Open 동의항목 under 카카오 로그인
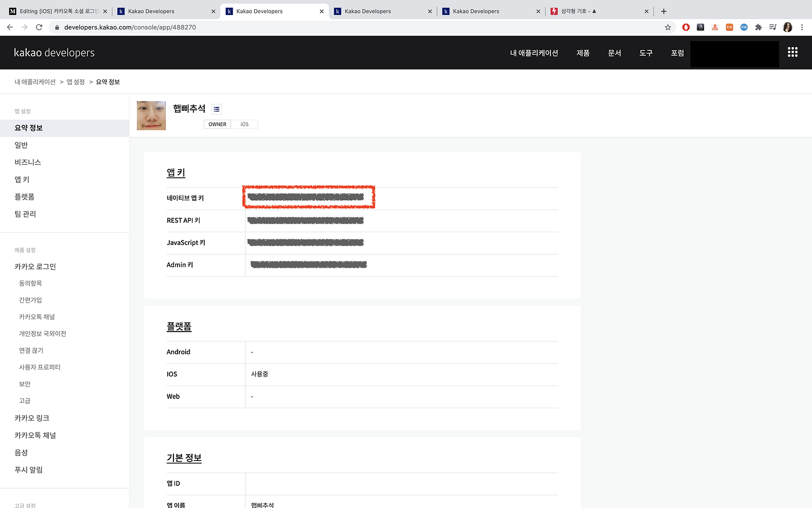 coord(31,283)
